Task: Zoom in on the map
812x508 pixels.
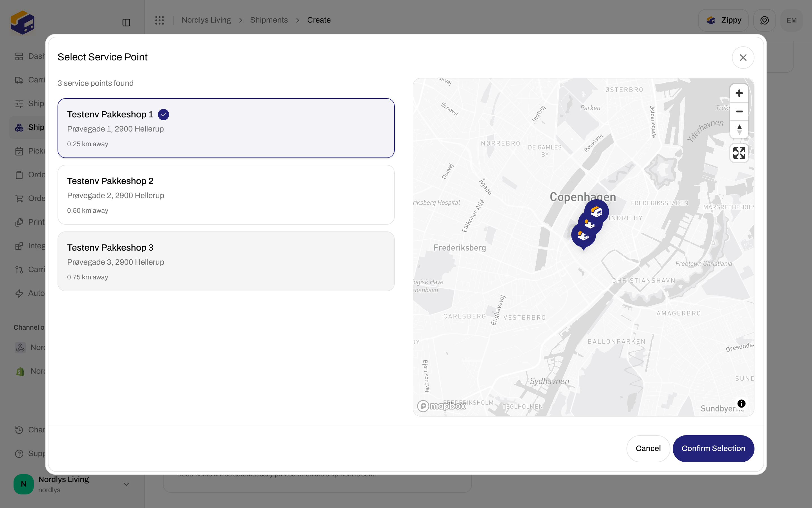Action: (739, 93)
